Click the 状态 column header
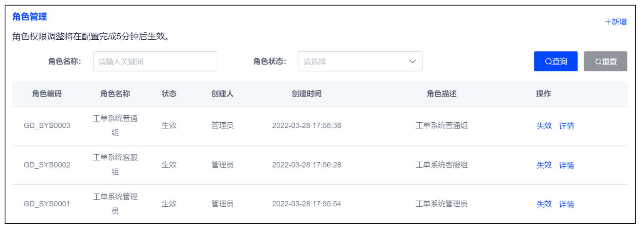644x233 pixels. (x=169, y=94)
